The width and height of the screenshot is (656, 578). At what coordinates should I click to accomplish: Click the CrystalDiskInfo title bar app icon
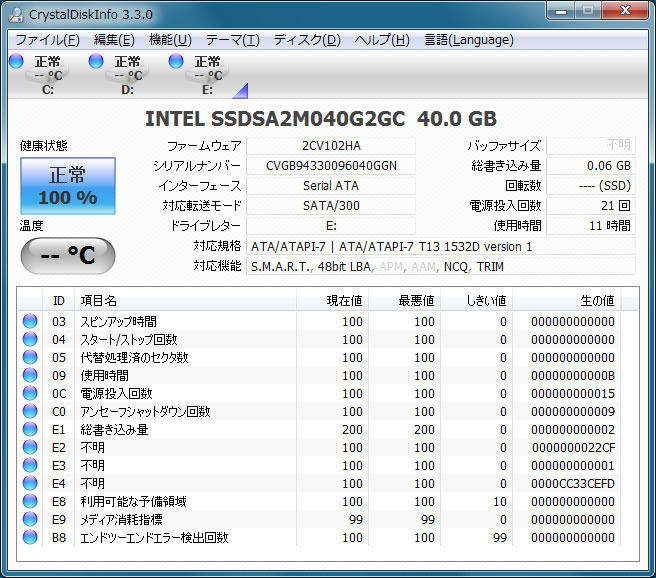17,15
